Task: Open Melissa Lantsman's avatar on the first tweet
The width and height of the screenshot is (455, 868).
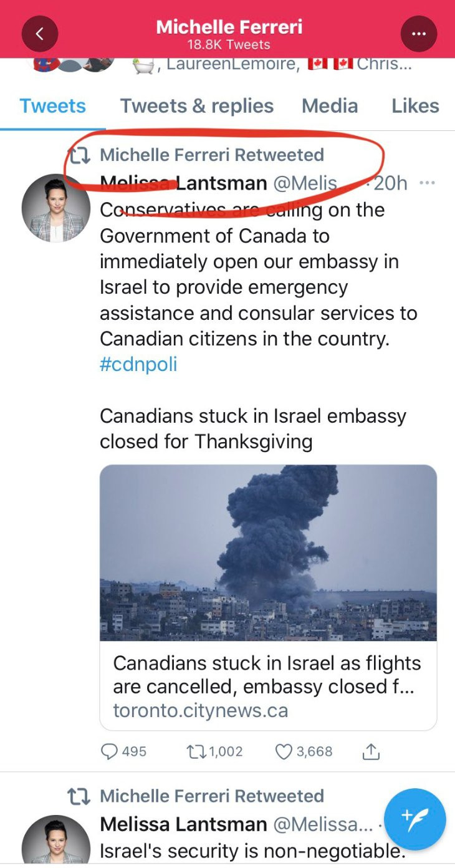Action: pos(52,208)
